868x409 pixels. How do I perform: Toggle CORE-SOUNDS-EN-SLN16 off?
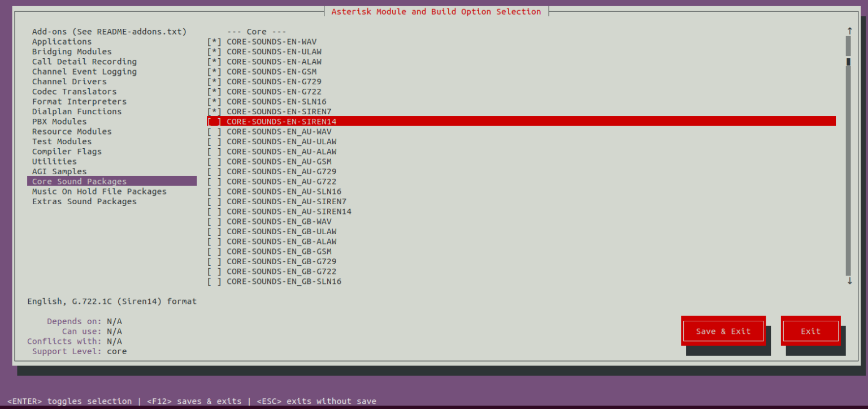pyautogui.click(x=277, y=101)
